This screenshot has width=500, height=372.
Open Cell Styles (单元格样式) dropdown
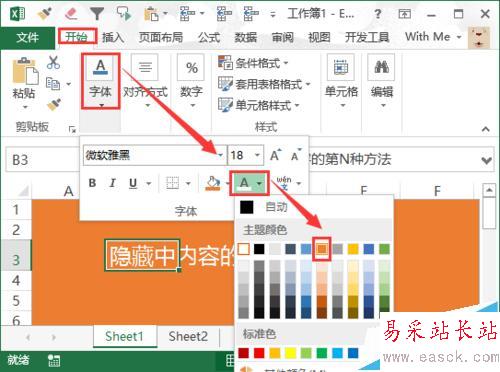tap(259, 105)
